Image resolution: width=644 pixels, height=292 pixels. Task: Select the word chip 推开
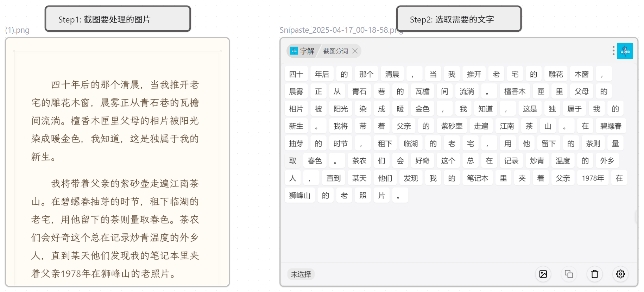pyautogui.click(x=474, y=74)
